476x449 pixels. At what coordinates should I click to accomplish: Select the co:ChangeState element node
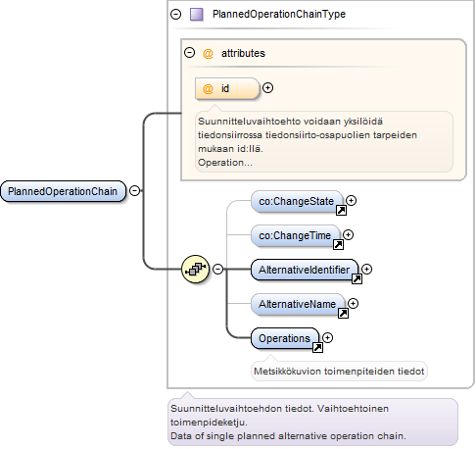point(297,201)
